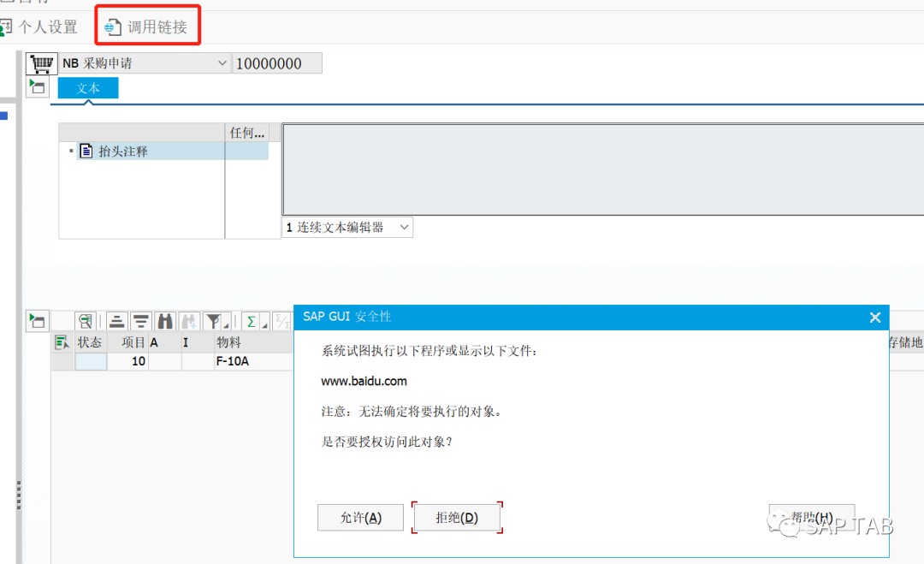This screenshot has width=924, height=564.
Task: Click material cell F-10A
Action: [x=253, y=361]
